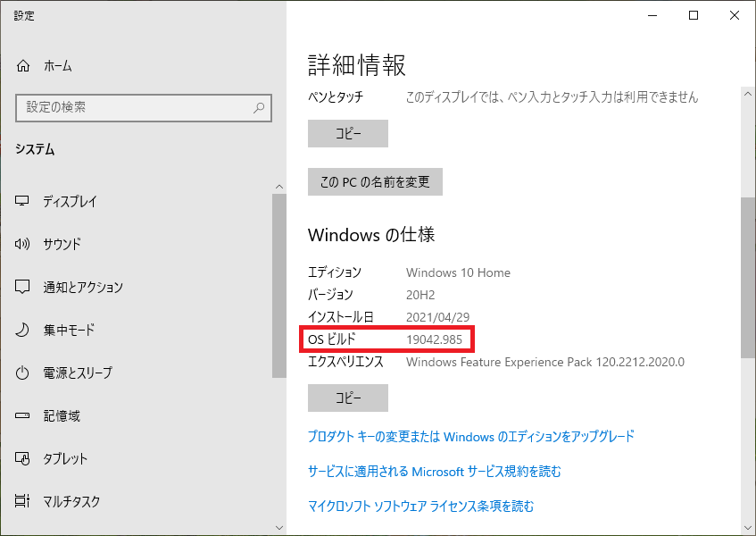Image resolution: width=756 pixels, height=536 pixels.
Task: Click the エディション label
Action: click(x=335, y=272)
